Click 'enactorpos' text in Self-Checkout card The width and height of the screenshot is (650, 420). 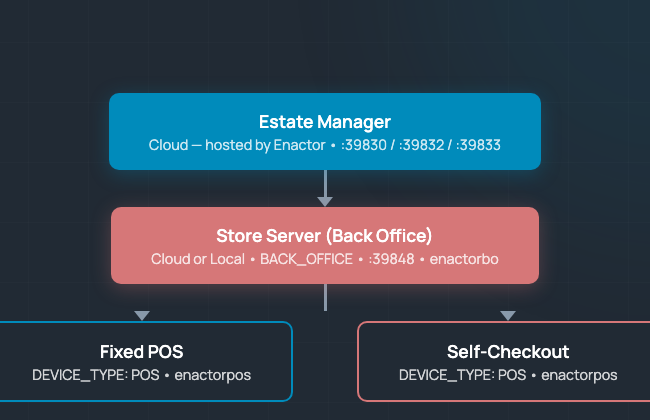tap(580, 375)
